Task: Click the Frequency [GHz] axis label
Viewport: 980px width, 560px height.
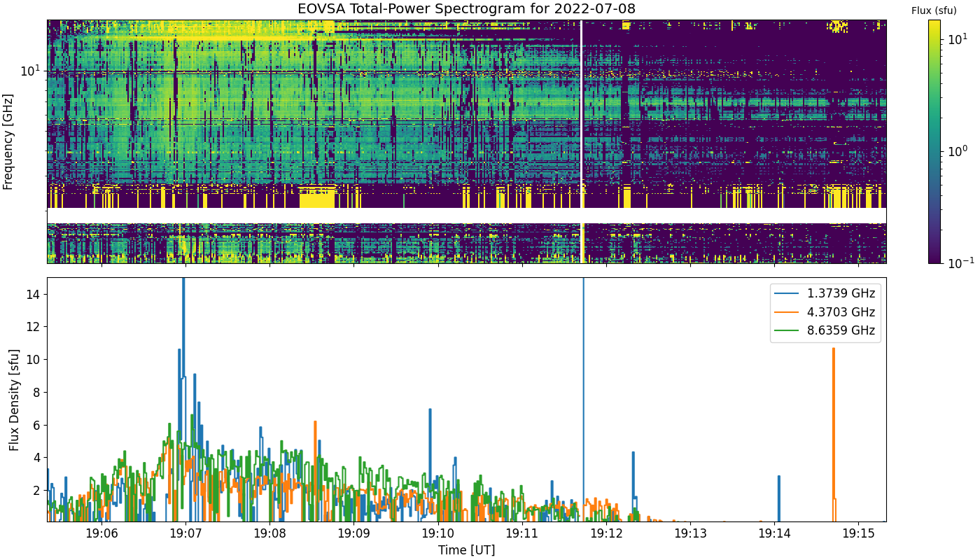Action: coord(8,141)
